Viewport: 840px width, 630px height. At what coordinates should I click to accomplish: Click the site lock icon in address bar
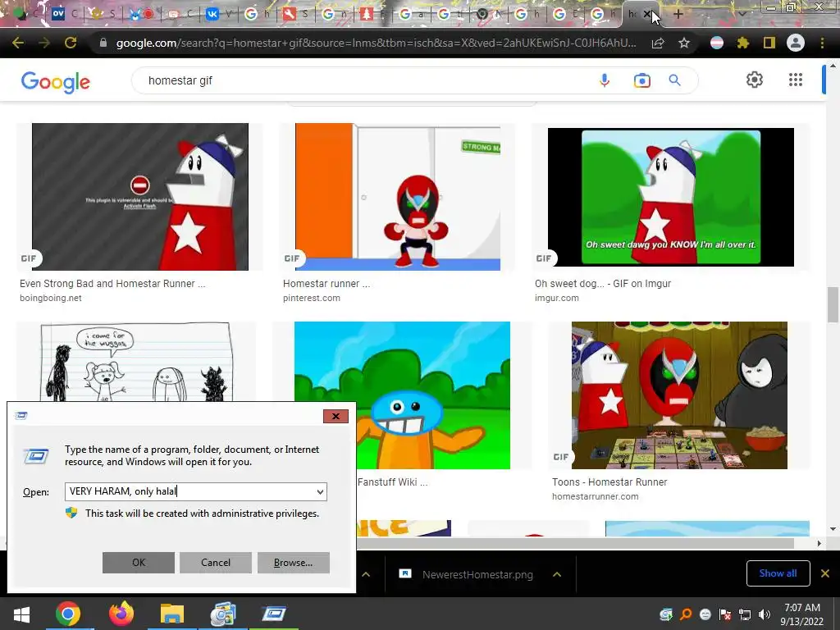(103, 43)
